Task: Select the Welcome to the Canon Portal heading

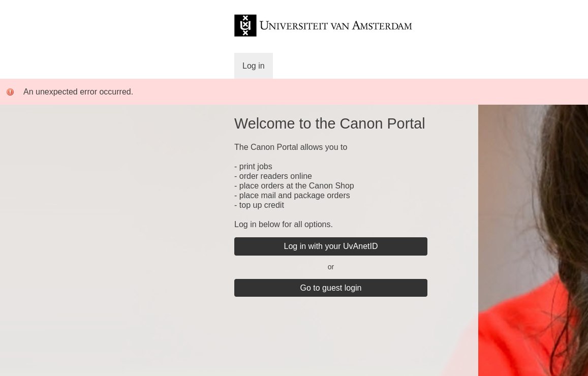Action: 329,123
